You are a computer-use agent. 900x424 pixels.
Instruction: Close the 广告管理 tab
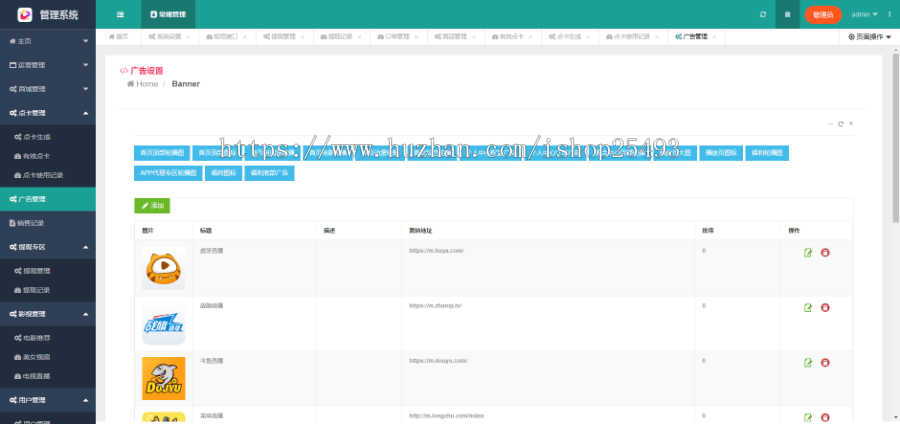(x=714, y=36)
